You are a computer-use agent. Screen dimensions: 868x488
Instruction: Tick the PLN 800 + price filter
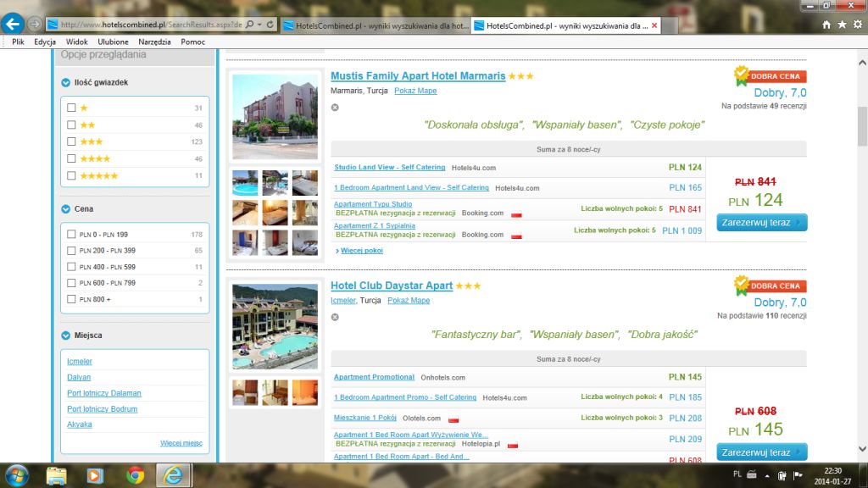pyautogui.click(x=71, y=299)
